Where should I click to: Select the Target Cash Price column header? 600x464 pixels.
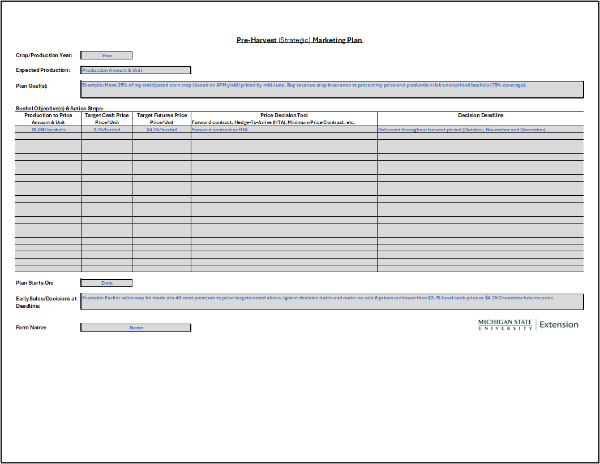coord(106,116)
